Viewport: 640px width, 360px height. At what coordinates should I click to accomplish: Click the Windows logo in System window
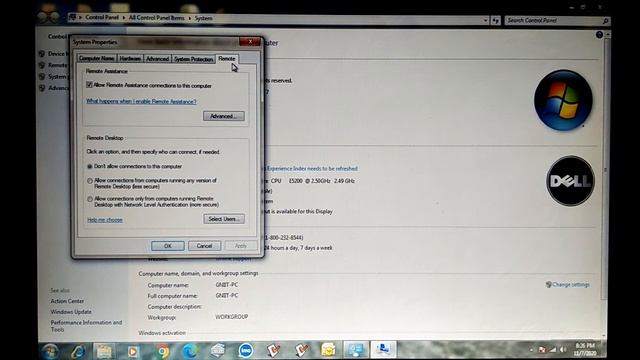click(563, 100)
